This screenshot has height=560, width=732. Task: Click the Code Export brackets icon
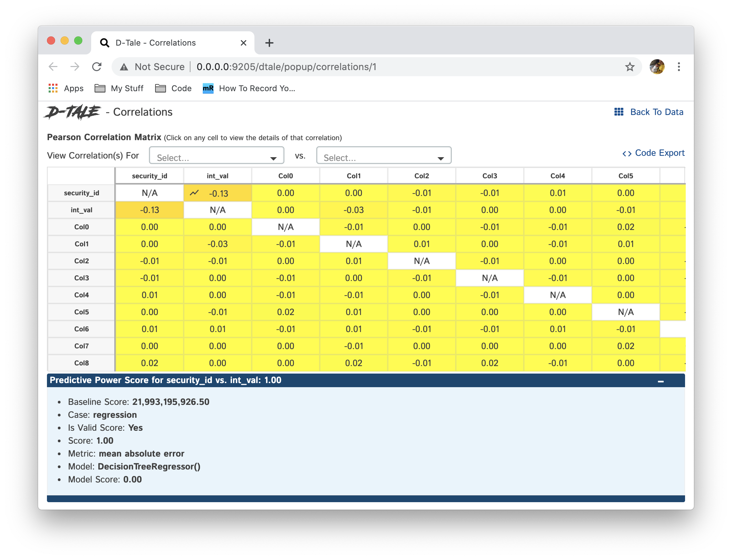point(627,153)
